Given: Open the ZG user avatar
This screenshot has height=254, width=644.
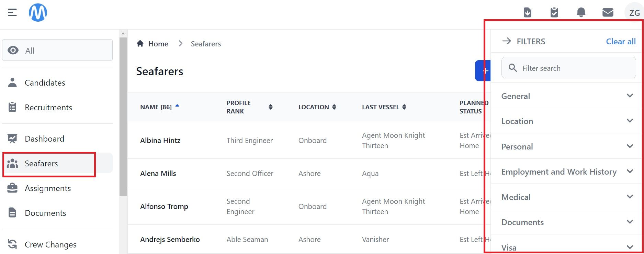Looking at the screenshot, I should [x=634, y=13].
